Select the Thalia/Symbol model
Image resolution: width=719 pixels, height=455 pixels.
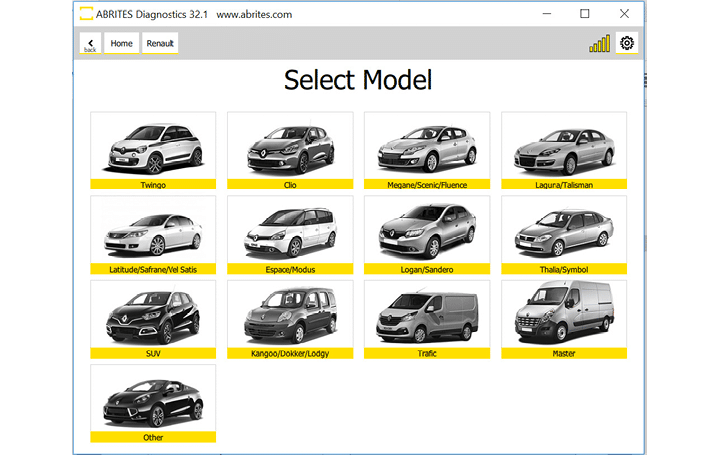point(564,234)
